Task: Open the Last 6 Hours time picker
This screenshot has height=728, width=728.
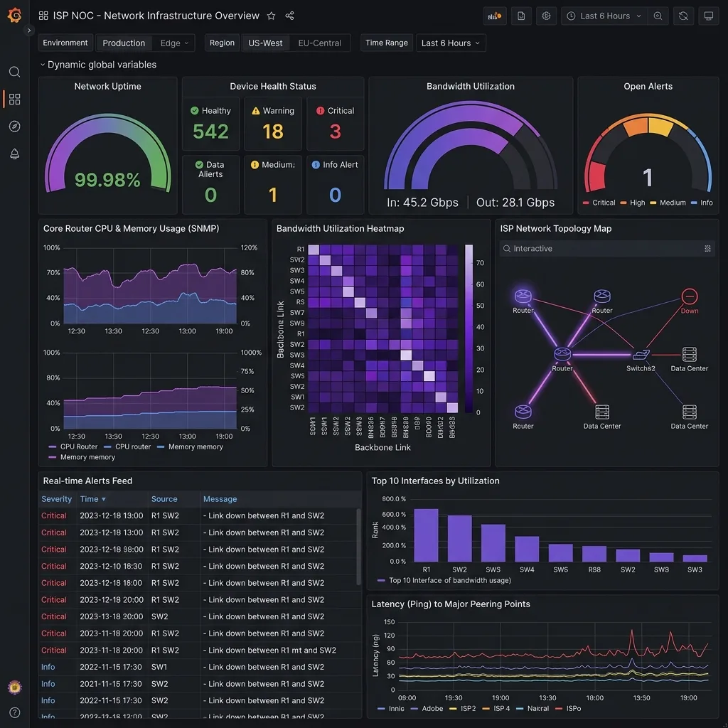Action: (604, 16)
